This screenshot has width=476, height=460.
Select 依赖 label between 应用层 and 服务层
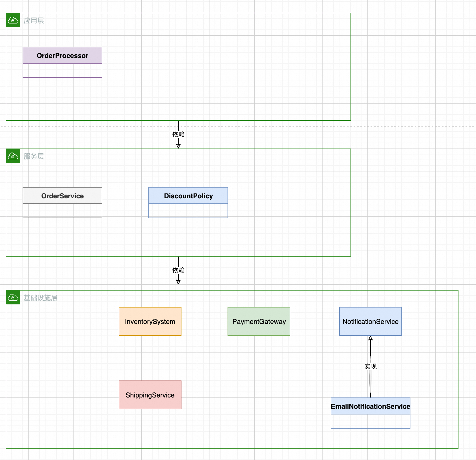click(178, 134)
